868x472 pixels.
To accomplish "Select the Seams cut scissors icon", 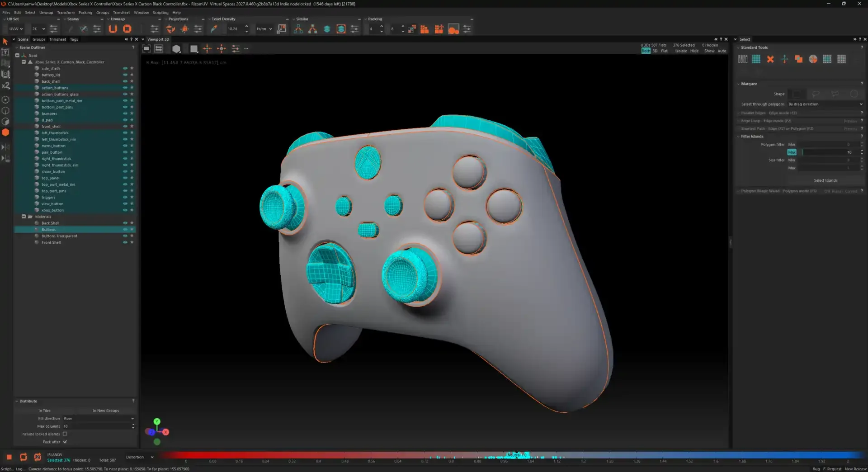I will click(83, 29).
